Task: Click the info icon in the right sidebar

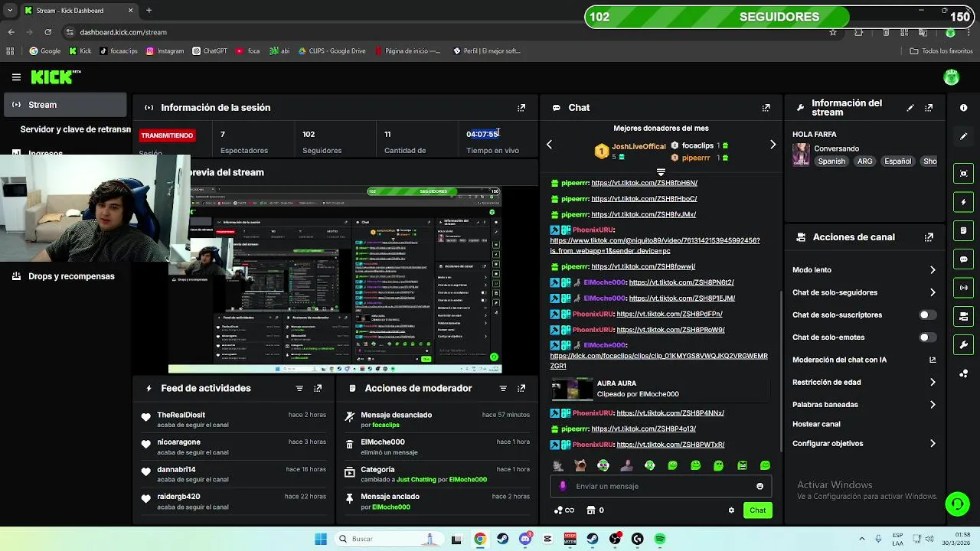Action: [963, 108]
